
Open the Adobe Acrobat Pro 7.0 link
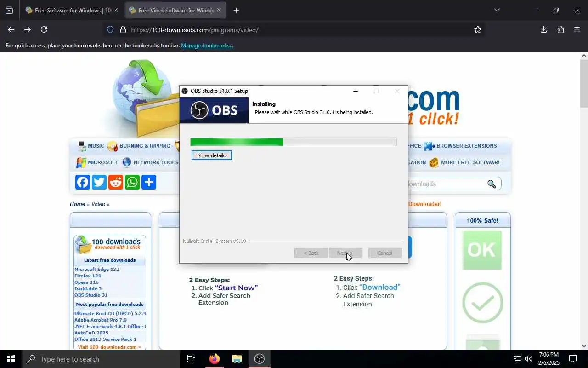tap(101, 320)
